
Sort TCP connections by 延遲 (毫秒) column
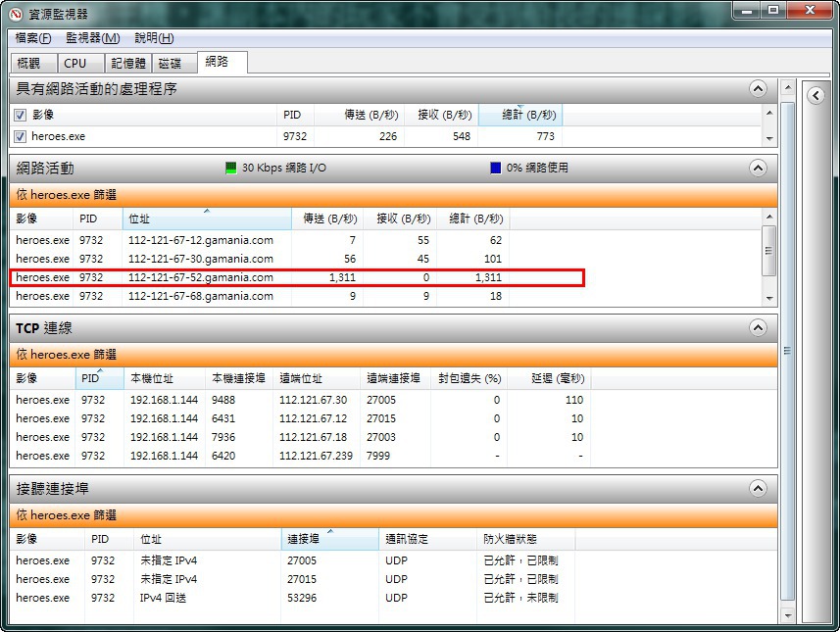549,378
